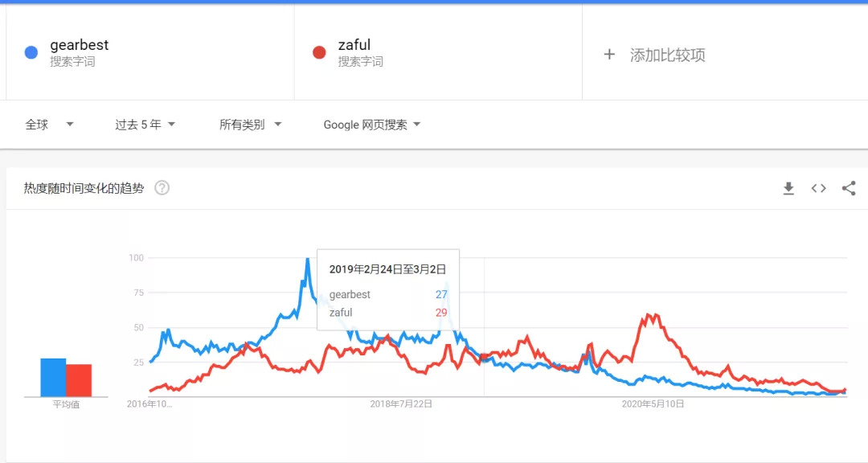
Task: Click the 热度随时间变化的趋势 chart title
Action: coord(84,188)
